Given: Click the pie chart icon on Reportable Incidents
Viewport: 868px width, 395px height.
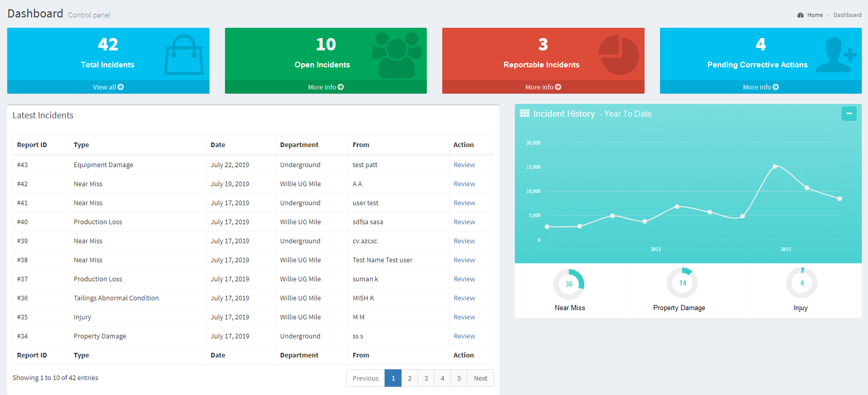Looking at the screenshot, I should click(x=618, y=55).
